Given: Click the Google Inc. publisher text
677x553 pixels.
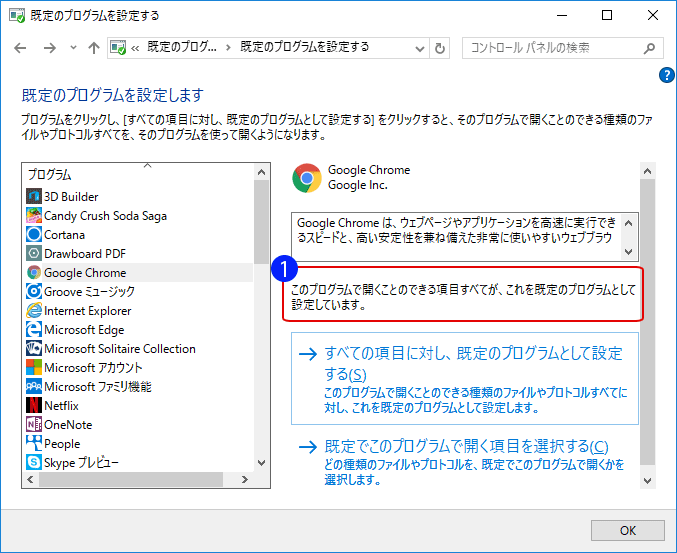Looking at the screenshot, I should point(357,185).
